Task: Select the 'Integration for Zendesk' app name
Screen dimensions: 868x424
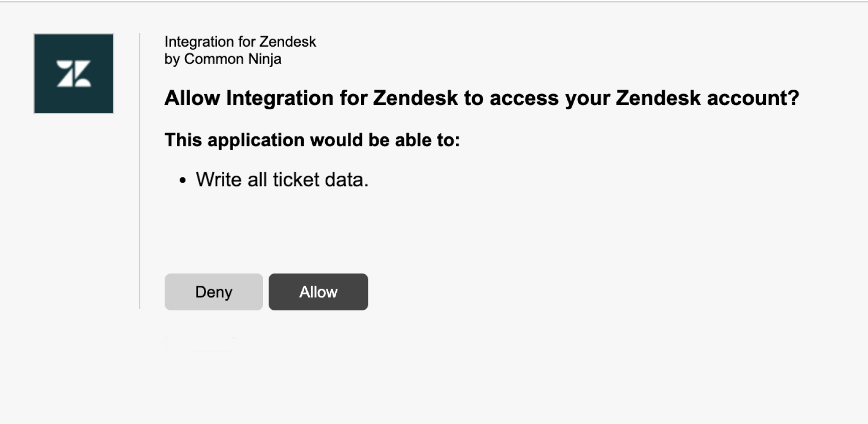Action: click(x=240, y=42)
